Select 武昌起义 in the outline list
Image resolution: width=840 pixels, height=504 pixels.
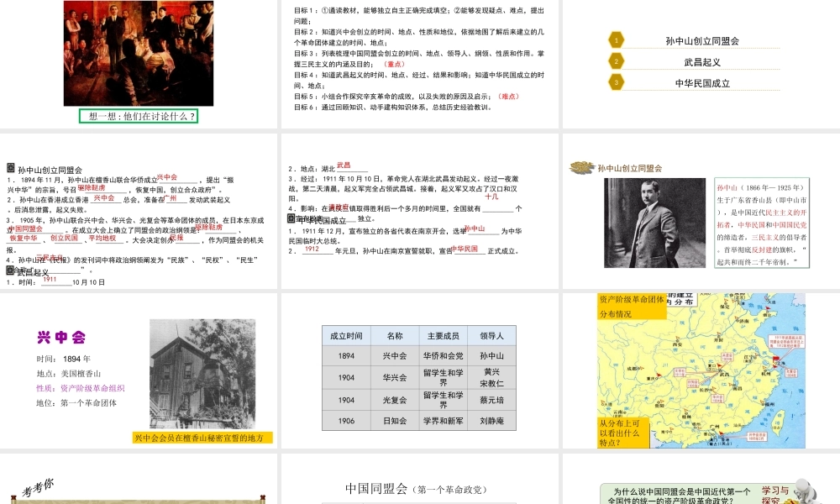(702, 62)
